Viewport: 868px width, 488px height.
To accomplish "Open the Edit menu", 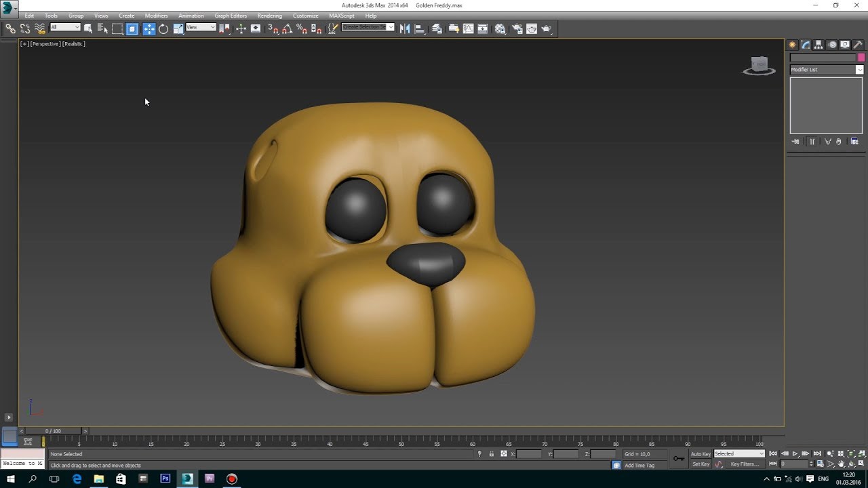I will click(x=29, y=16).
